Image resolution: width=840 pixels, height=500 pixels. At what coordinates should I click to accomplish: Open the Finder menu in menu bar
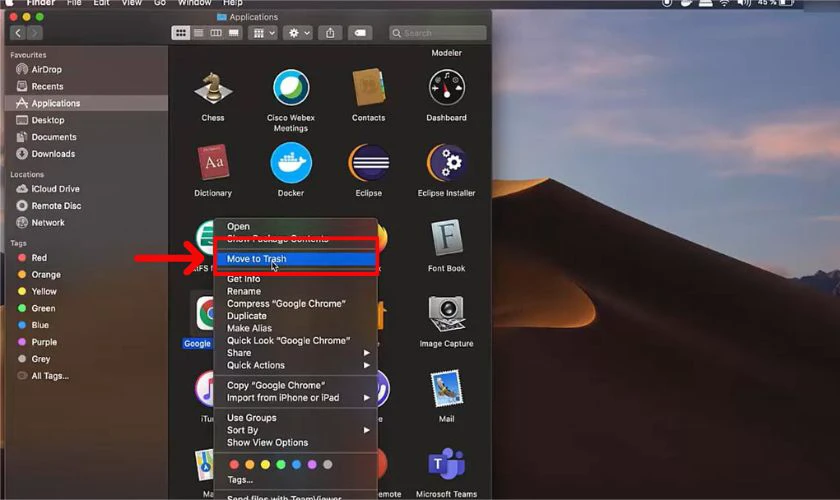(41, 3)
